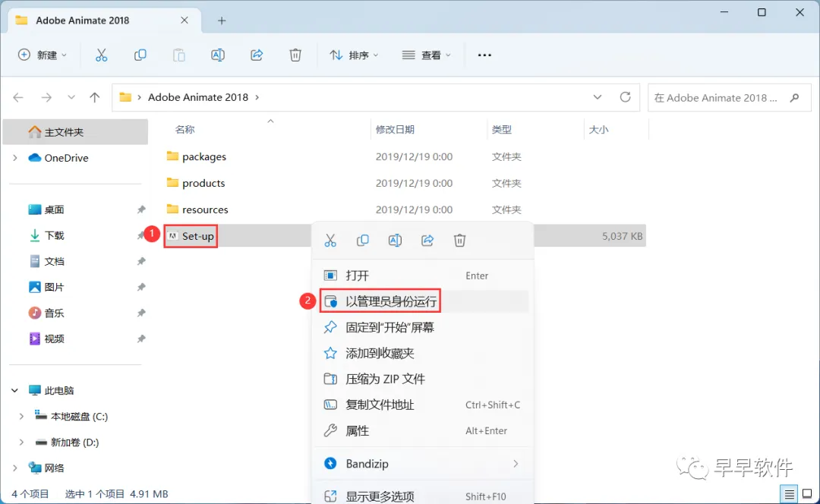Expand the 网络 tree node
The height and width of the screenshot is (504, 820).
click(14, 468)
